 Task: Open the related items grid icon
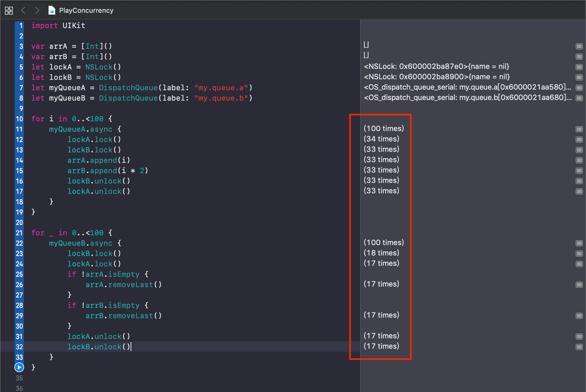click(9, 10)
